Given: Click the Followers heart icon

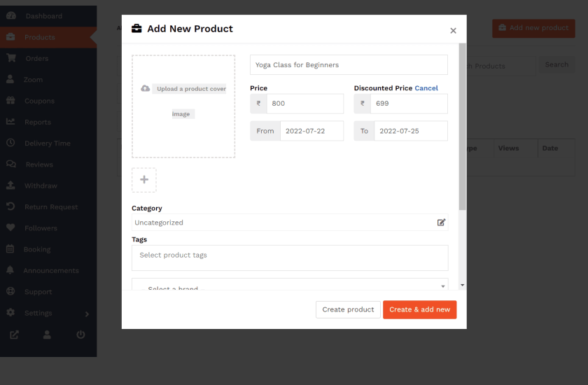Looking at the screenshot, I should 10,227.
